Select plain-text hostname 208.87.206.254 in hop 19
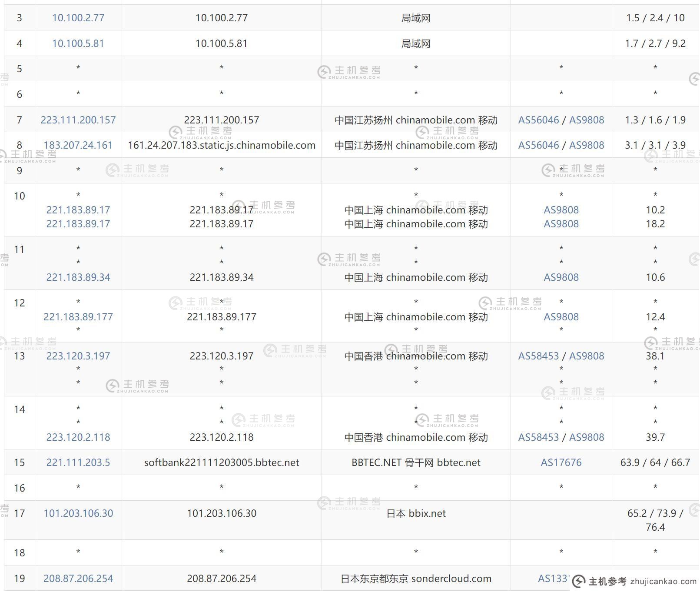 click(222, 579)
